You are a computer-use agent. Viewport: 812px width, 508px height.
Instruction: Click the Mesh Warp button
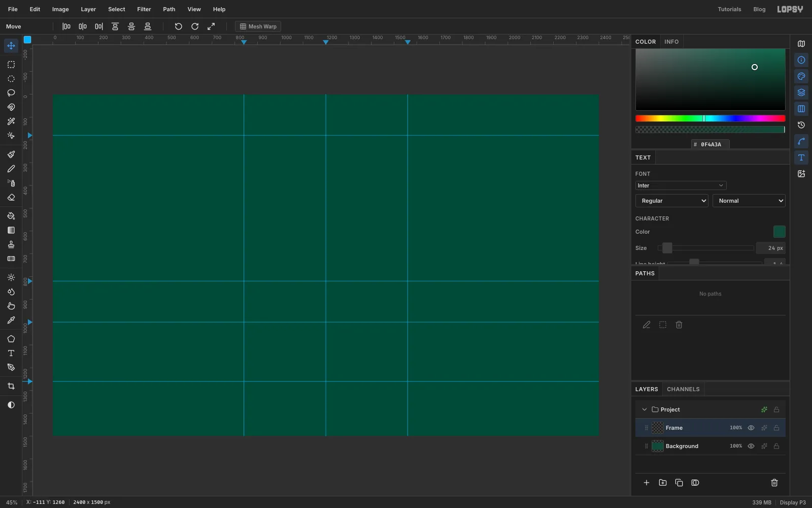258,26
